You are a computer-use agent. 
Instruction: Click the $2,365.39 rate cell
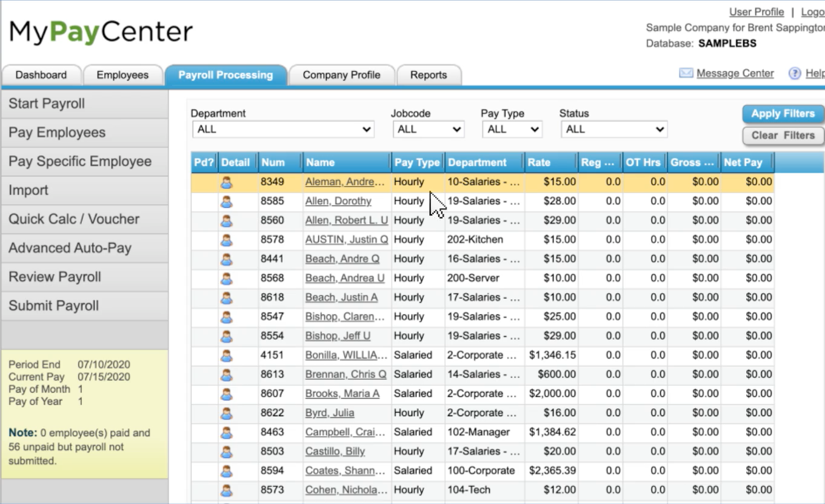(552, 471)
